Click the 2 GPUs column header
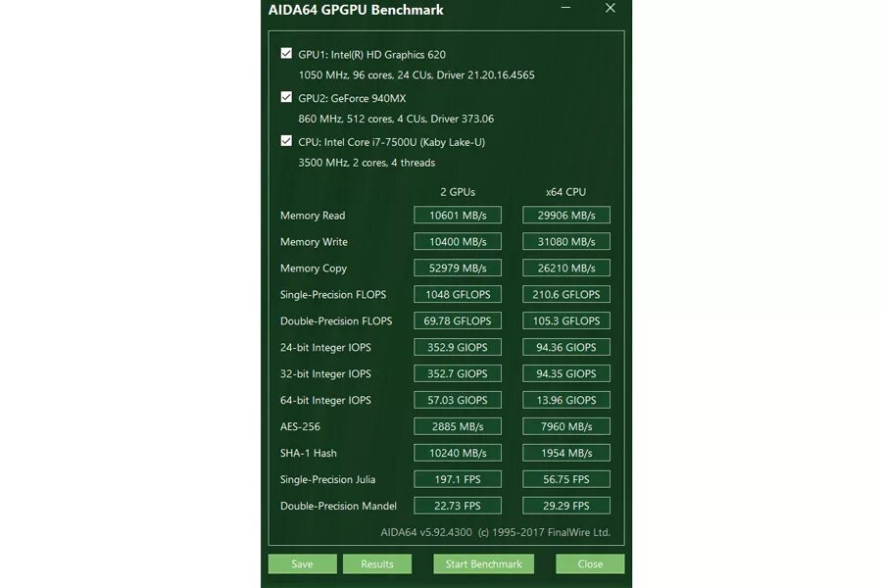This screenshot has height=588, width=882. 458,192
